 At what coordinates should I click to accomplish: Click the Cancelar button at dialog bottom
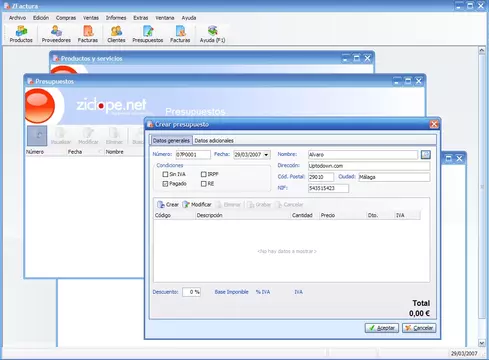(419, 328)
